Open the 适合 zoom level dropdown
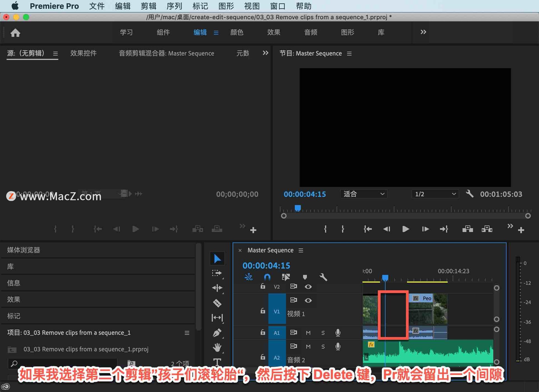This screenshot has width=539, height=392. click(364, 194)
